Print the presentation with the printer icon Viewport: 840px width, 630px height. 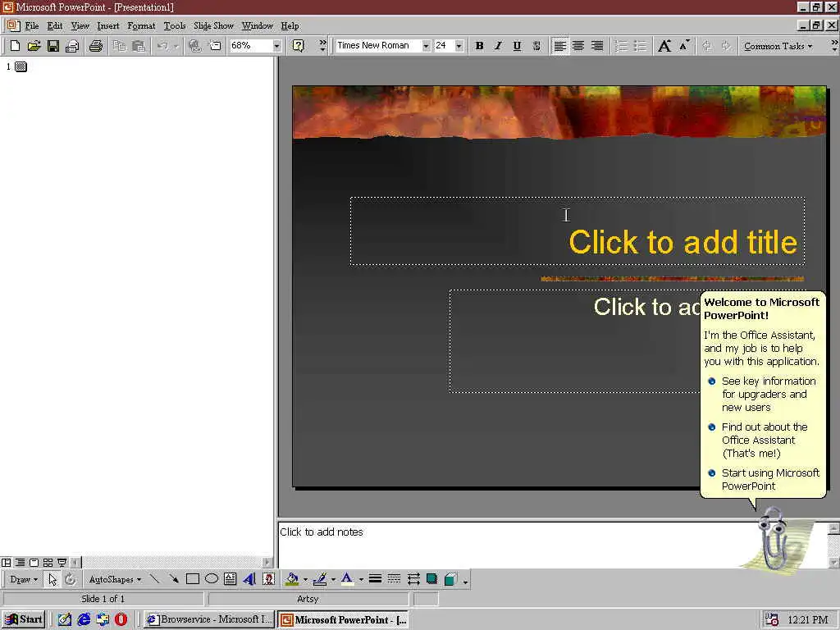point(96,46)
